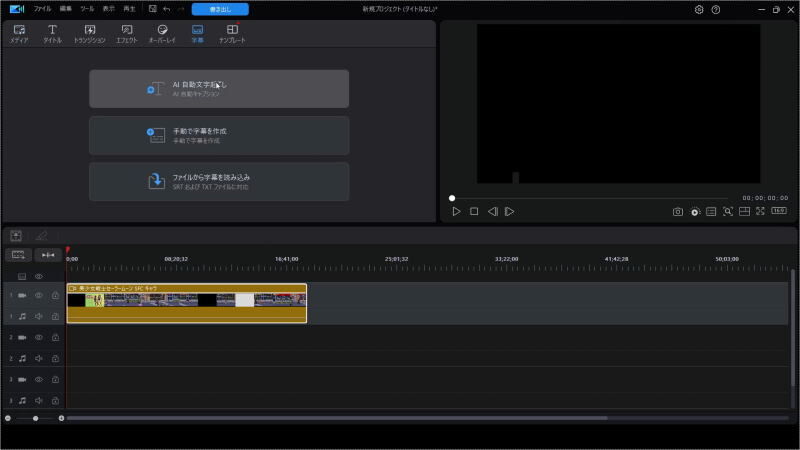Click the blue 書き出し export button
The height and width of the screenshot is (450, 800).
pos(220,9)
